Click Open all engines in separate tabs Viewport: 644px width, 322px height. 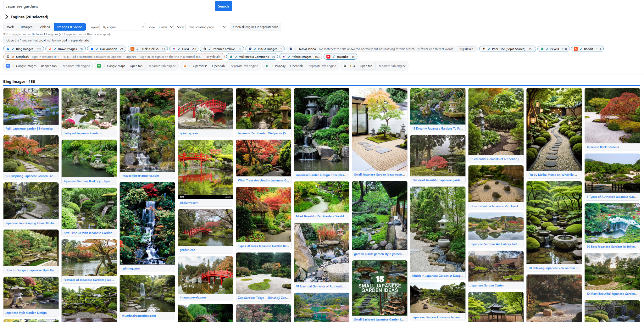(x=256, y=27)
